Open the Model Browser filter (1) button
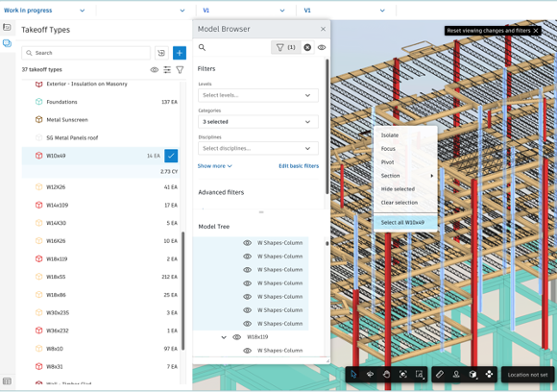Screen dimensions: 557x392 [286, 47]
